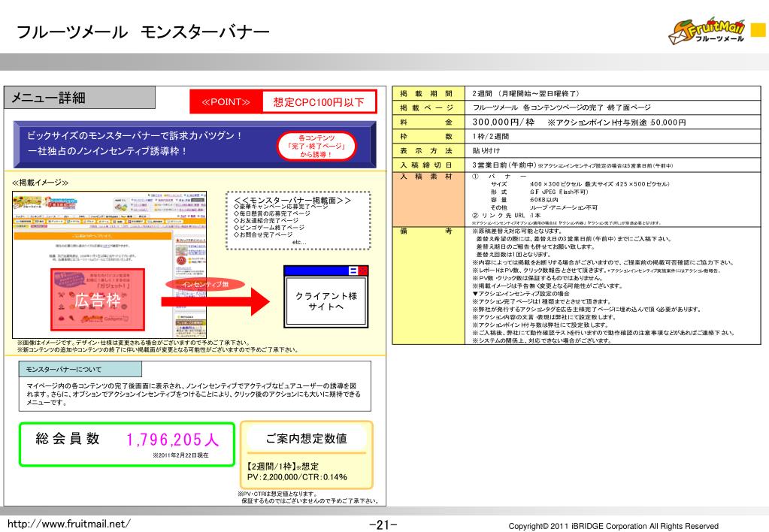Select the フルーツメール モンスターバナー title
Viewport: 769px width, 532px height.
143,32
